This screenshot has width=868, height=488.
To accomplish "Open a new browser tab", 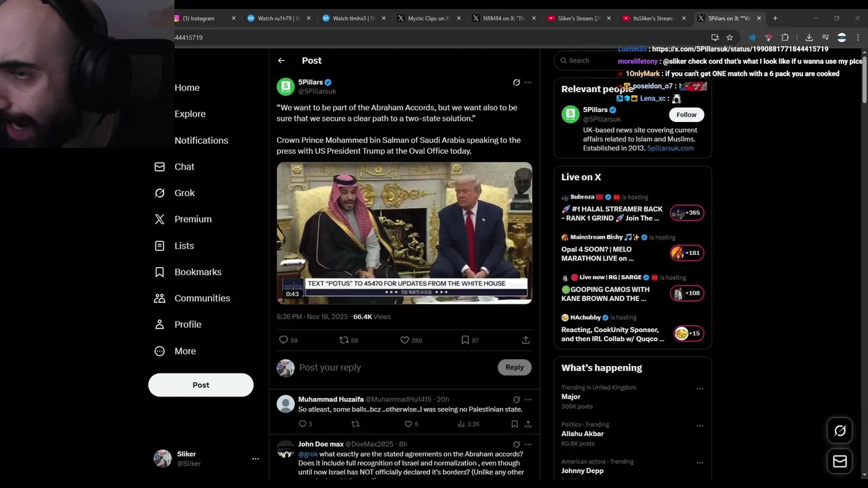I will click(775, 18).
